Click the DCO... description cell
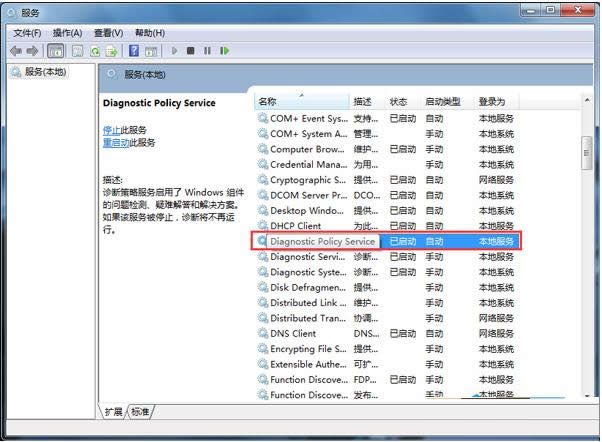This screenshot has width=602, height=442. [367, 195]
